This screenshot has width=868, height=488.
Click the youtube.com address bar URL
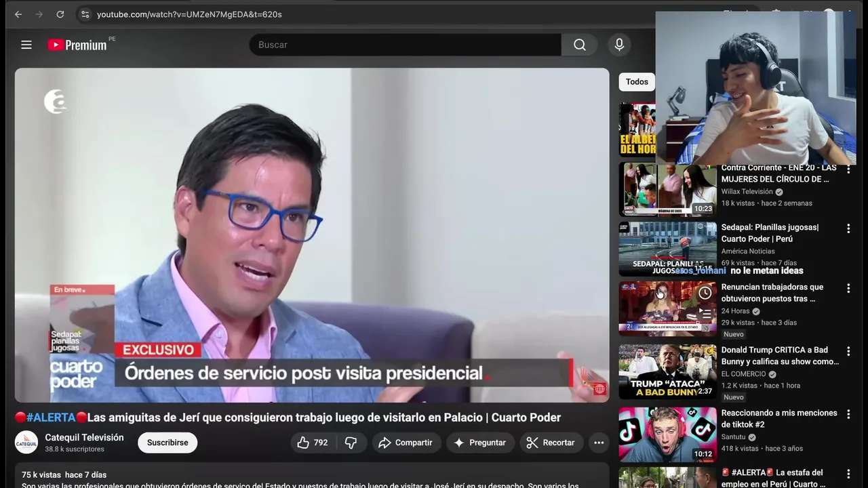coord(189,14)
